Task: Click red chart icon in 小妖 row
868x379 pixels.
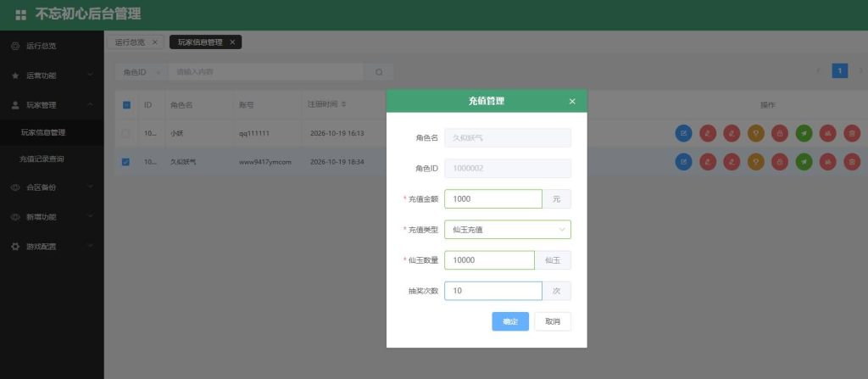Action: click(x=827, y=133)
